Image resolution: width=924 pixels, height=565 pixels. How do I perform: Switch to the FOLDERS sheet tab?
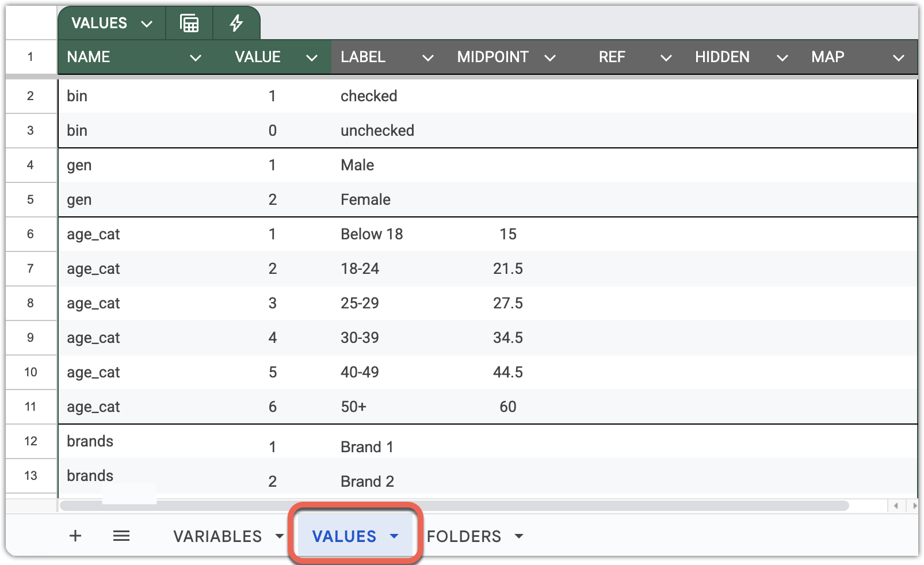[464, 536]
